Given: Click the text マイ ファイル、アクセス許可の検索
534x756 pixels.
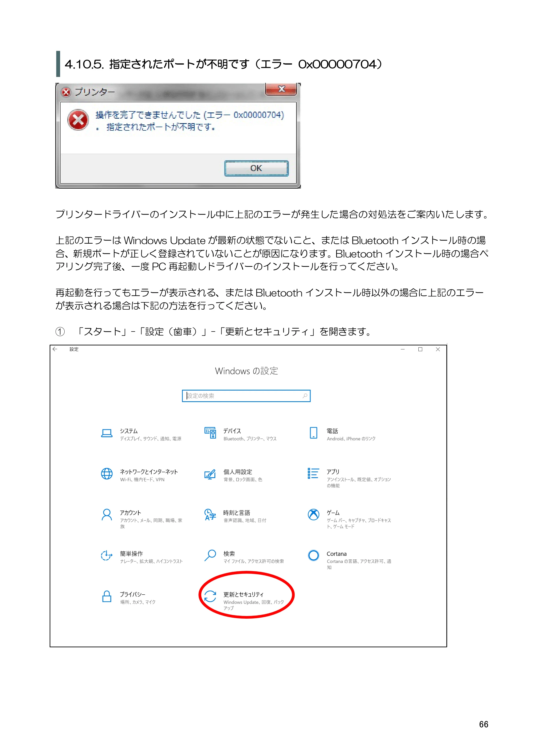Looking at the screenshot, I should coord(254,562).
